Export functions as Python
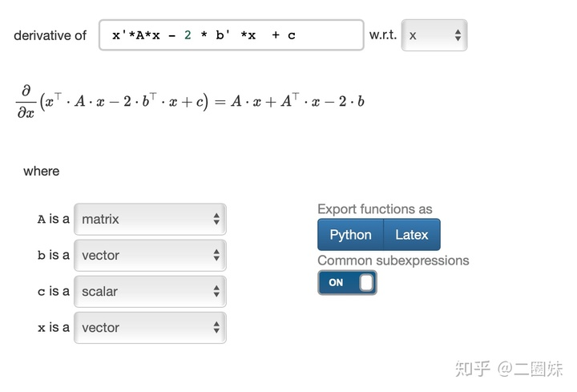 tap(350, 235)
